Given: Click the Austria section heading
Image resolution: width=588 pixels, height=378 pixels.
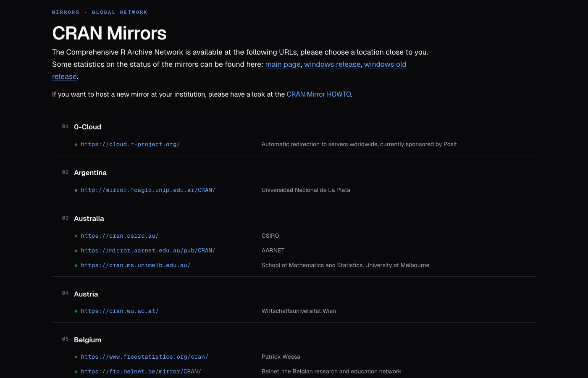Looking at the screenshot, I should click(86, 294).
